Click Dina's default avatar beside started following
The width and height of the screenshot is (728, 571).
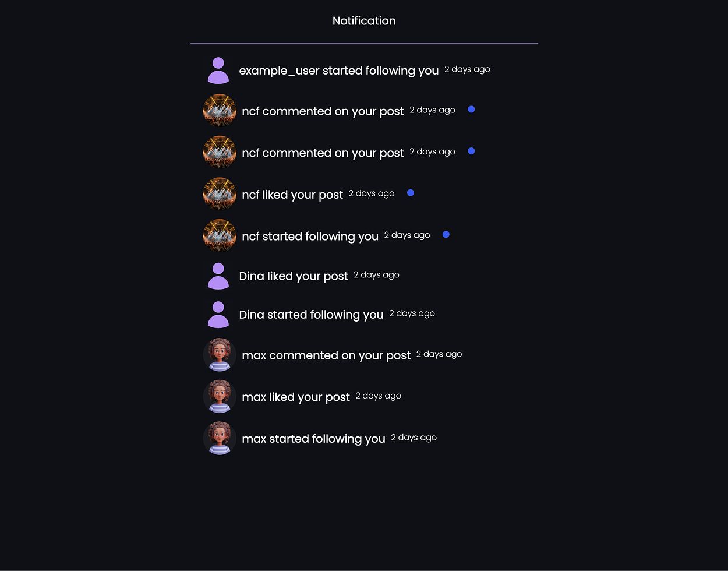(218, 315)
